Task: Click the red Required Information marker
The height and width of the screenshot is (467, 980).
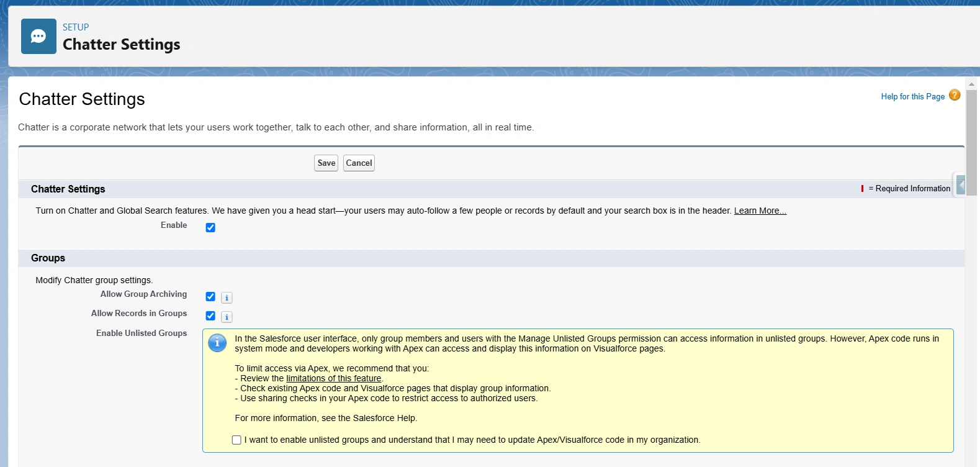Action: pos(862,189)
